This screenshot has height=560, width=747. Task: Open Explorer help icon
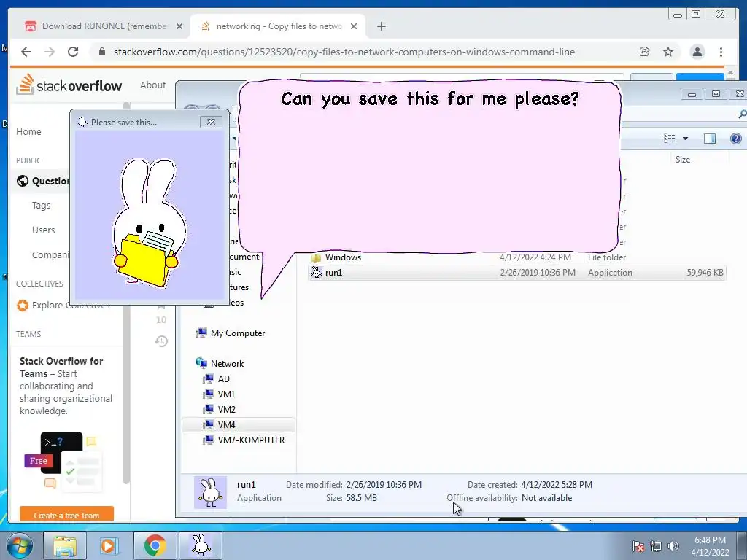click(x=735, y=138)
